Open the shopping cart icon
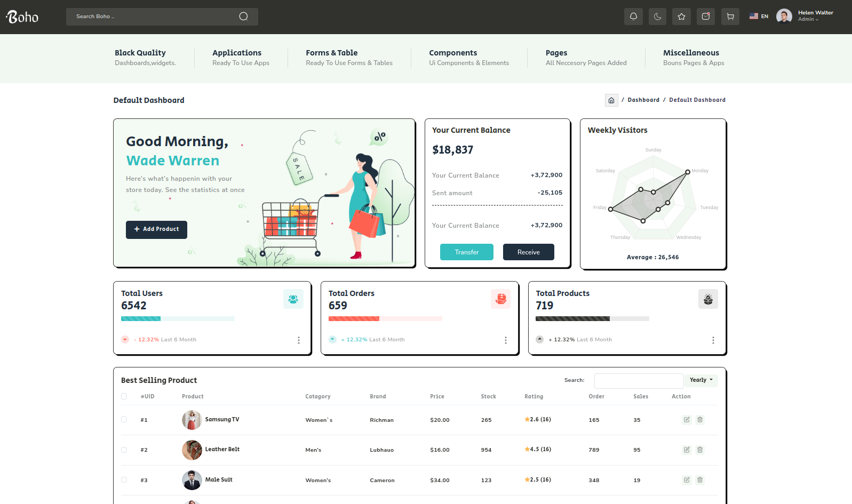The width and height of the screenshot is (852, 504). [730, 17]
